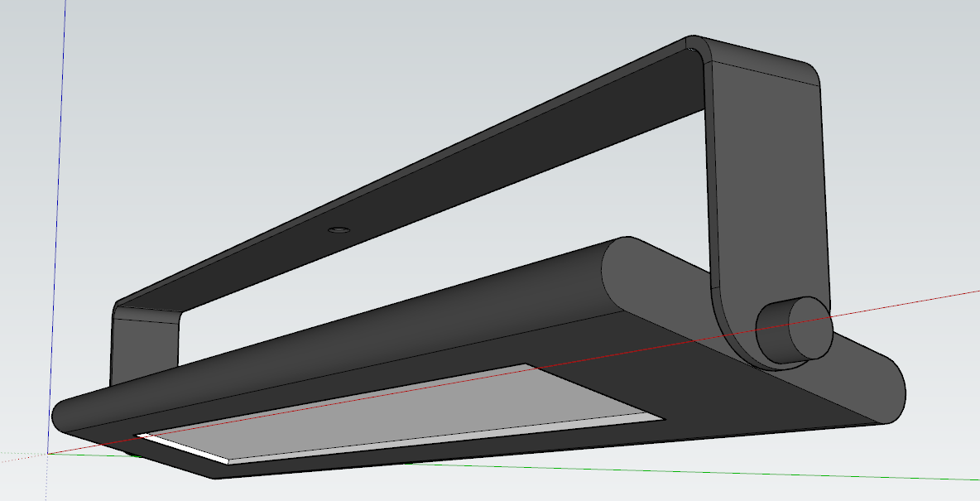Click the round pivot knob on the bracket
Screen dimensions: 980x501
coord(795,330)
